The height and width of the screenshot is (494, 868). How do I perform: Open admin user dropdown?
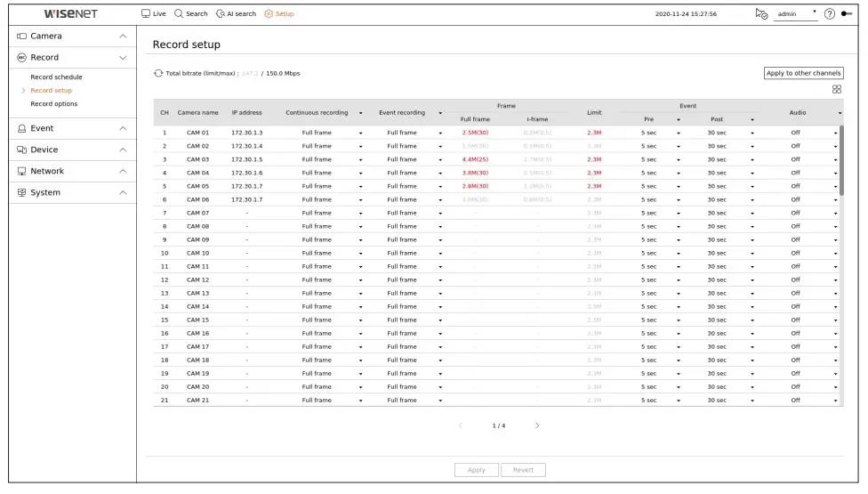(795, 14)
